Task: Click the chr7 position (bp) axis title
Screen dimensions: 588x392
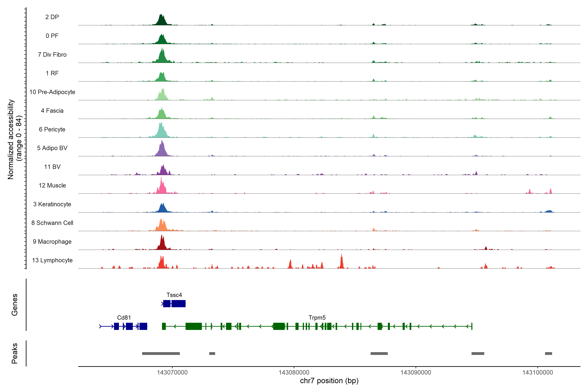Action: pyautogui.click(x=329, y=381)
